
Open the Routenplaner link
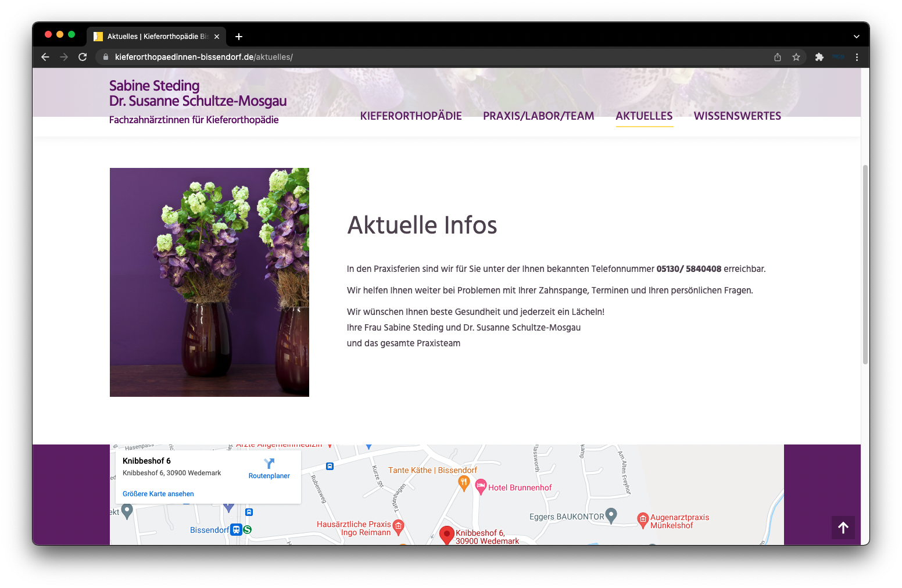point(269,476)
